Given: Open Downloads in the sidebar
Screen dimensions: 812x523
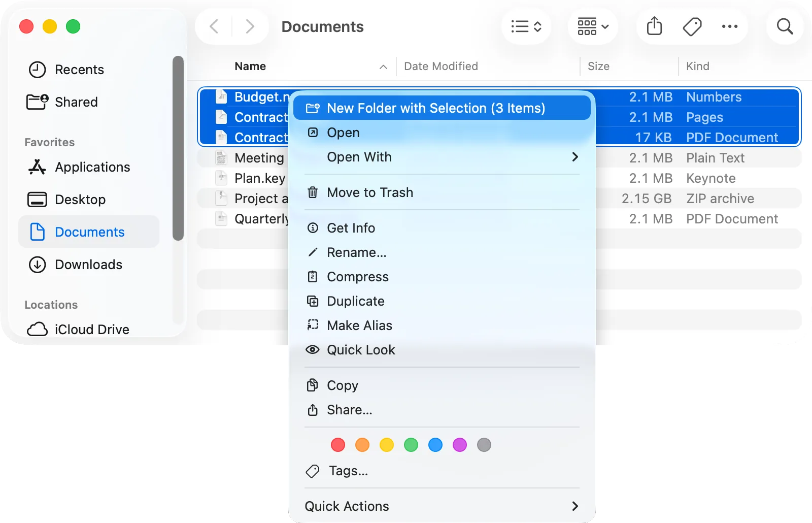Looking at the screenshot, I should [x=89, y=265].
